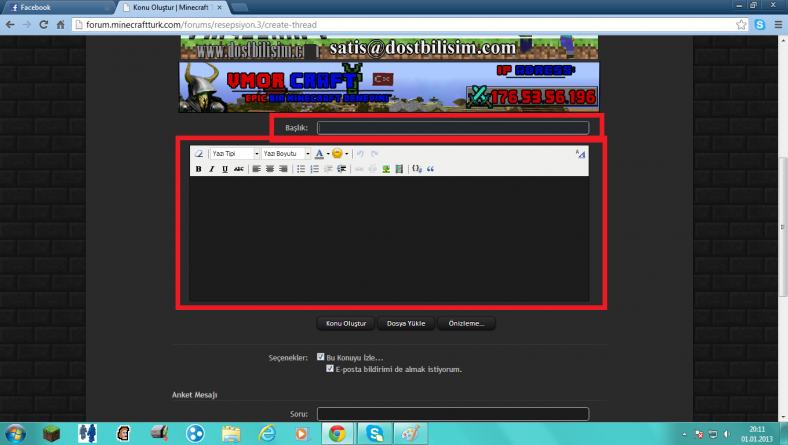Expand smiley dropdown arrow
This screenshot has height=445, width=788.
coord(346,154)
